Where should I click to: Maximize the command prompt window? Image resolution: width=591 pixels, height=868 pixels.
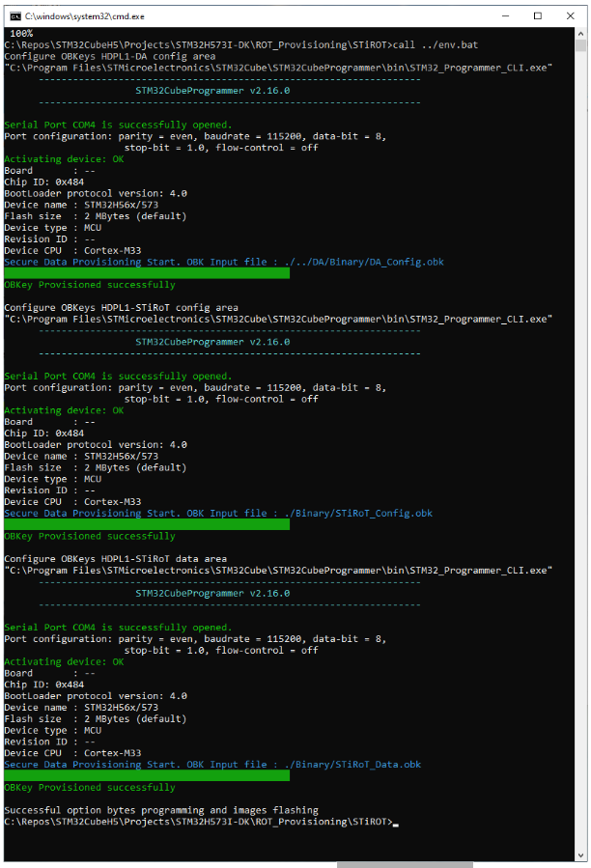pos(538,15)
